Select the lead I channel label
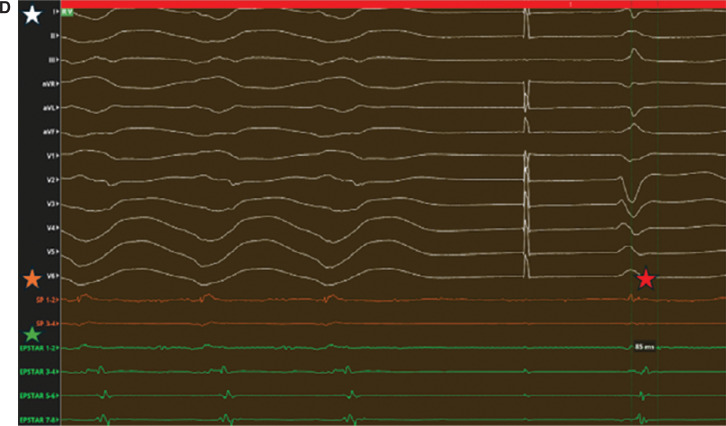The image size is (726, 426). pos(53,12)
